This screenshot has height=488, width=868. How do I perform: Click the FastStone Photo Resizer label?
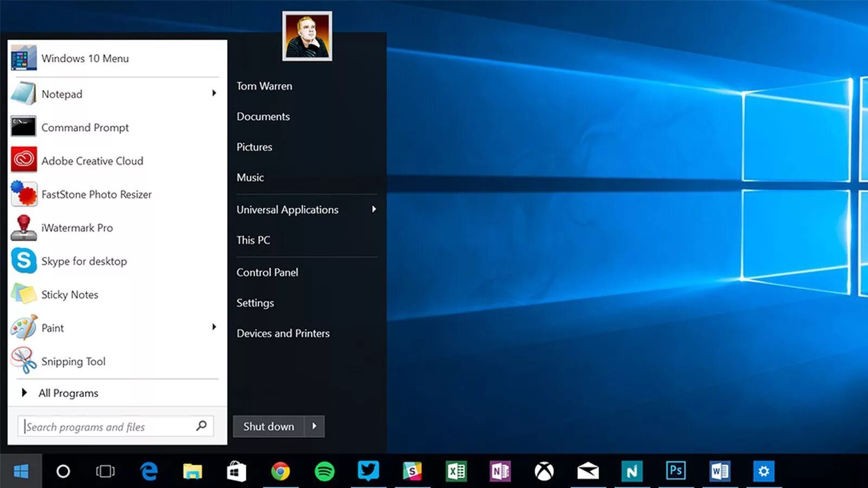(x=97, y=194)
